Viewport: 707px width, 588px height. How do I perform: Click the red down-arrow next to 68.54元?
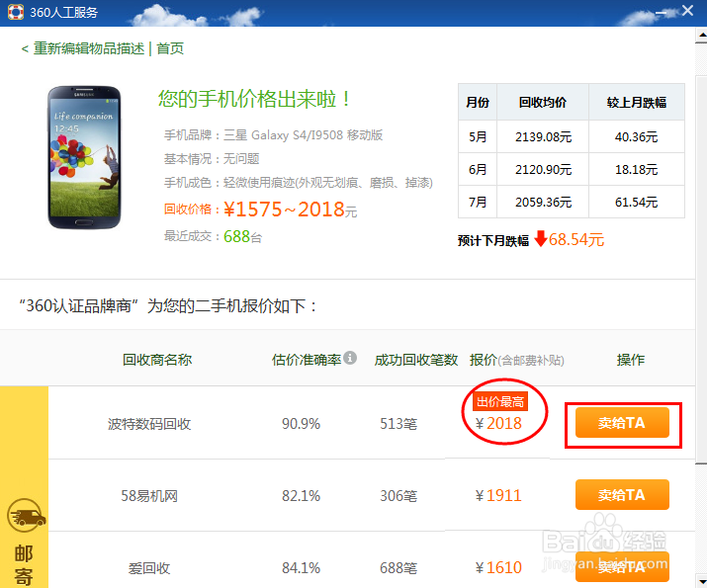tap(541, 238)
